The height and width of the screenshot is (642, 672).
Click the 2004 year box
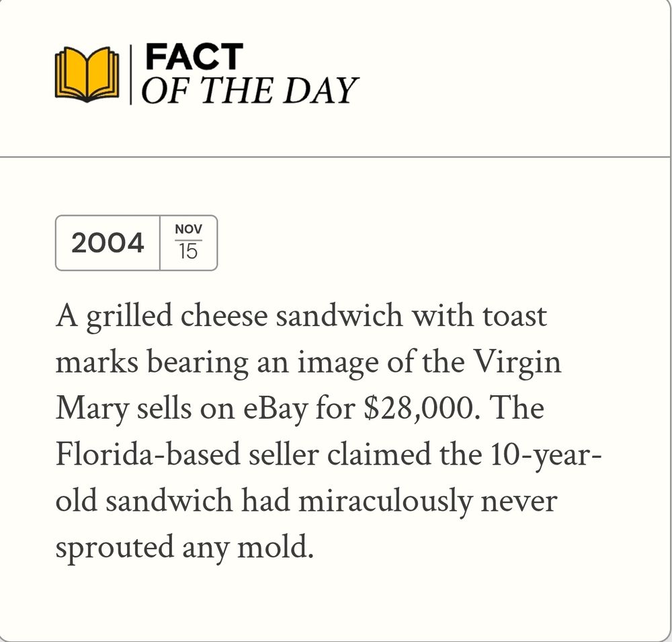(x=108, y=243)
